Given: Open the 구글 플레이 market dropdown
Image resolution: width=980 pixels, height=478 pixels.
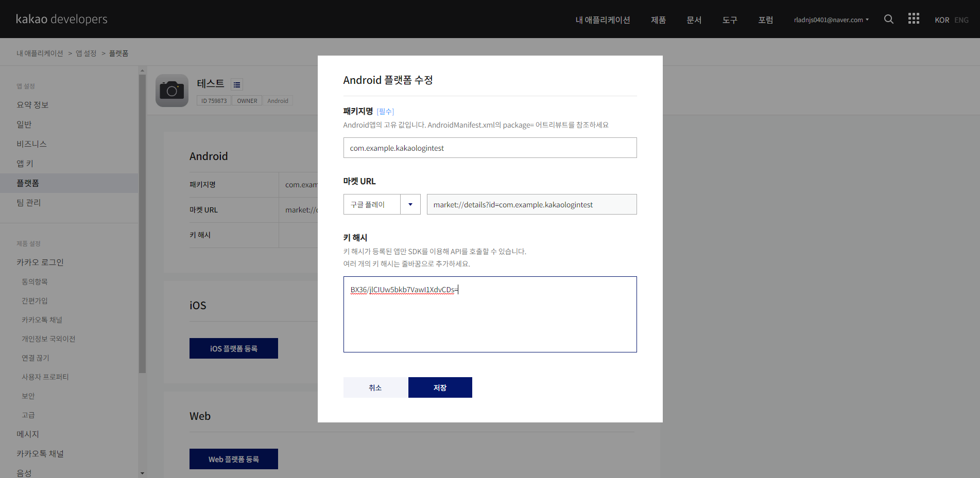Looking at the screenshot, I should (x=382, y=204).
